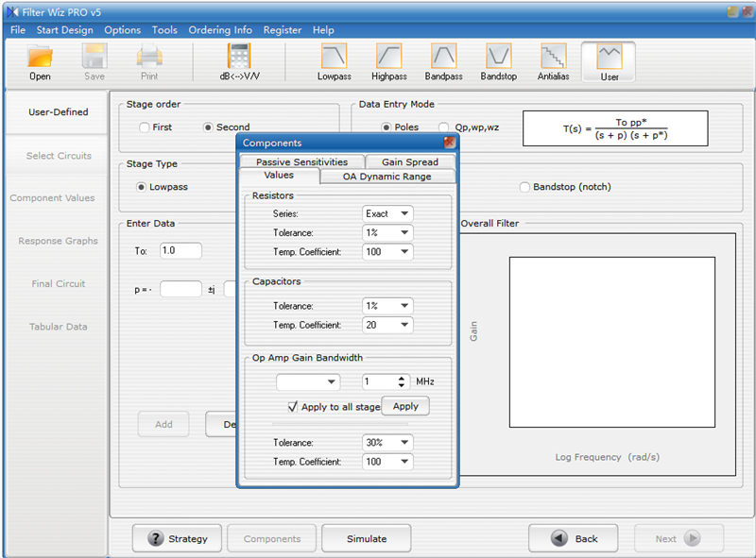Select the Lowpass filter icon
The image size is (756, 558).
pyautogui.click(x=335, y=57)
